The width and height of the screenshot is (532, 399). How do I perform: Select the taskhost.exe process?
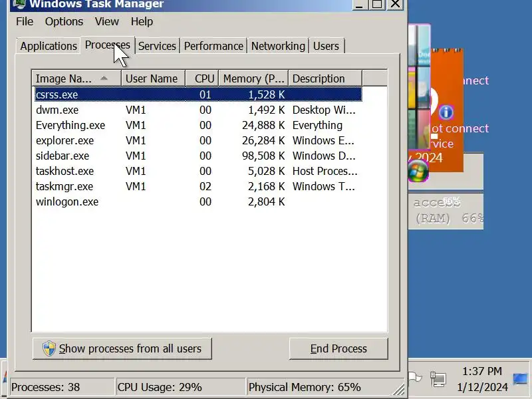198,171
